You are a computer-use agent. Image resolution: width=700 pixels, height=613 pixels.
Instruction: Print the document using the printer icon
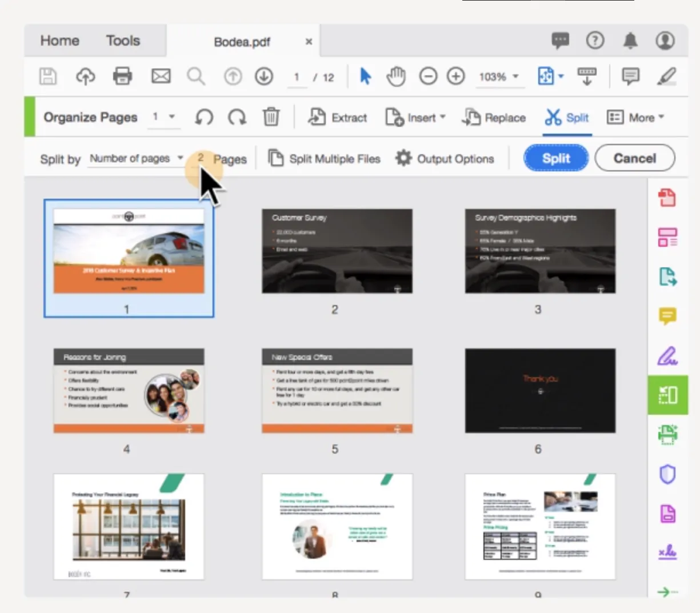coord(122,76)
